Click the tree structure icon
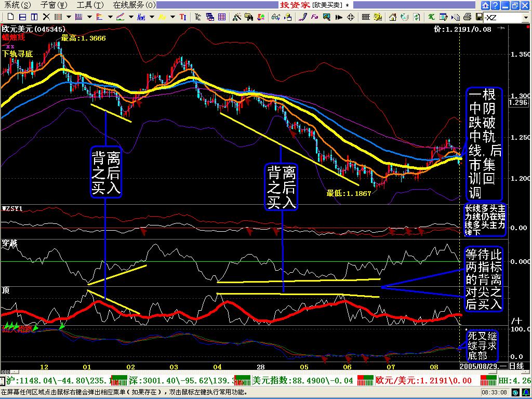Viewport: 532px width, 399px height. (198, 17)
